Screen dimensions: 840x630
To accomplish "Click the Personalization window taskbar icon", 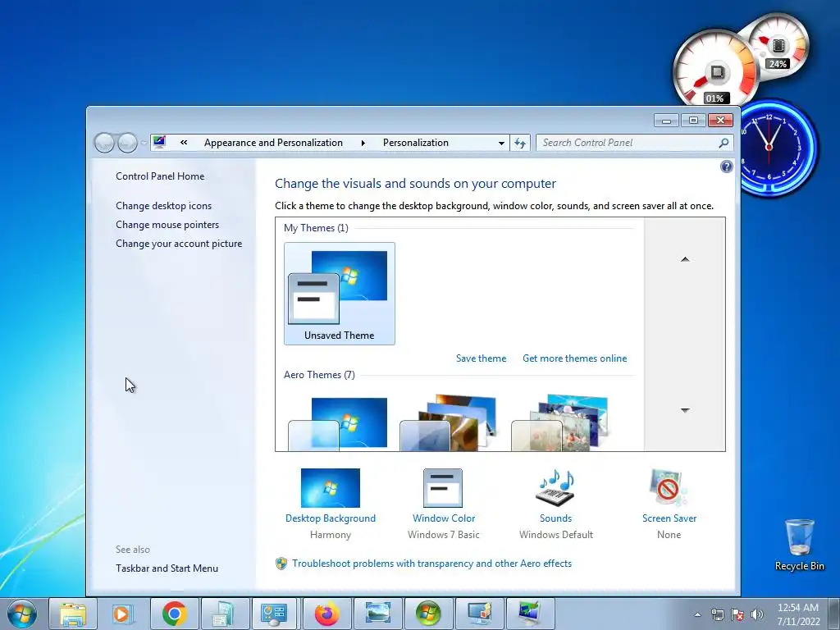I will tap(529, 614).
